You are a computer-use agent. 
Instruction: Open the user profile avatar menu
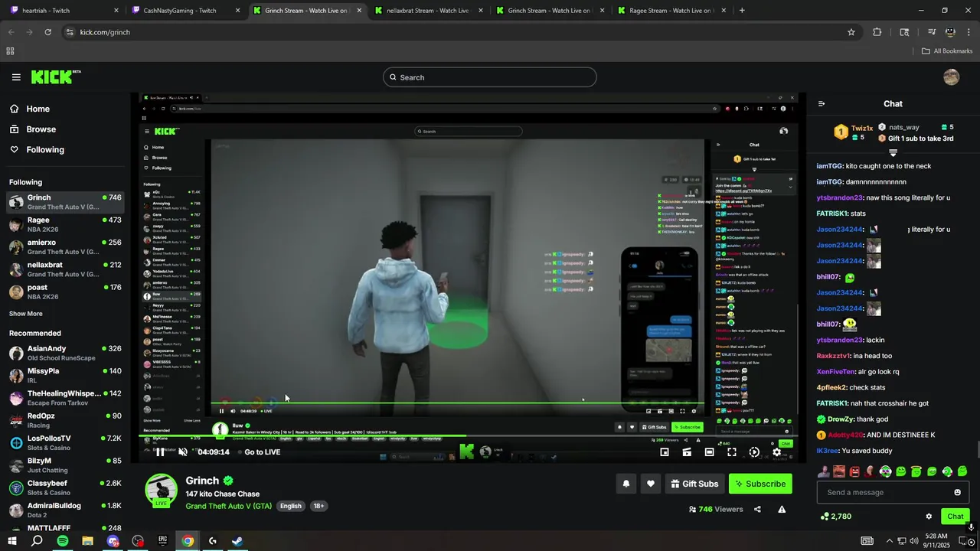coord(952,77)
